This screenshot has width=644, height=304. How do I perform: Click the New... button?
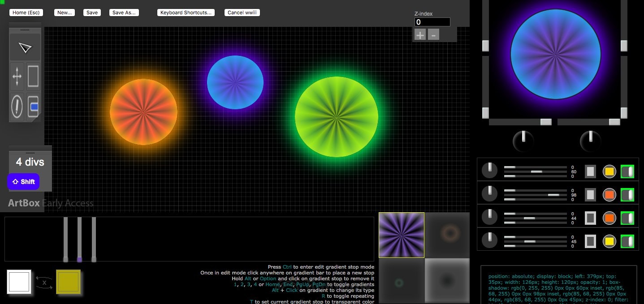coord(65,13)
